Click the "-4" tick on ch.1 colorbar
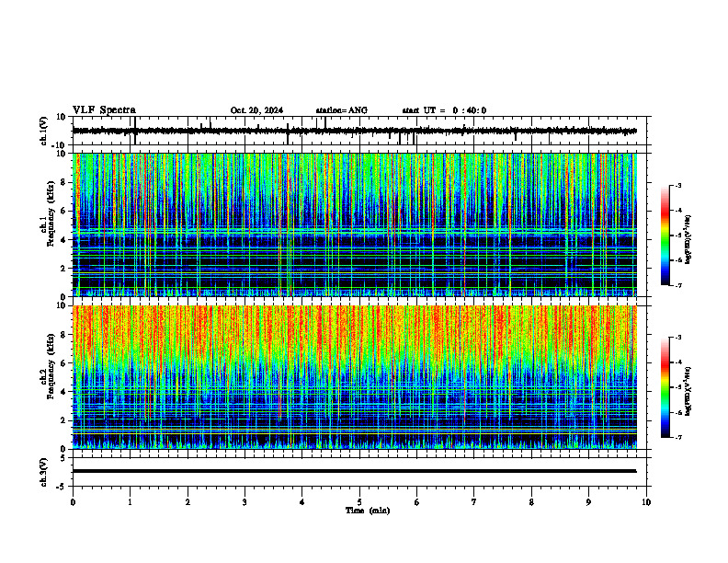 pos(678,211)
